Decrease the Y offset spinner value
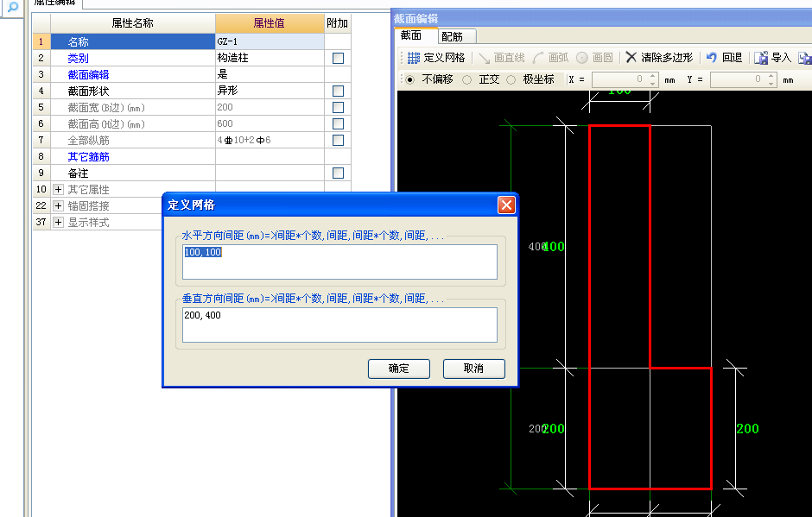 click(x=771, y=84)
